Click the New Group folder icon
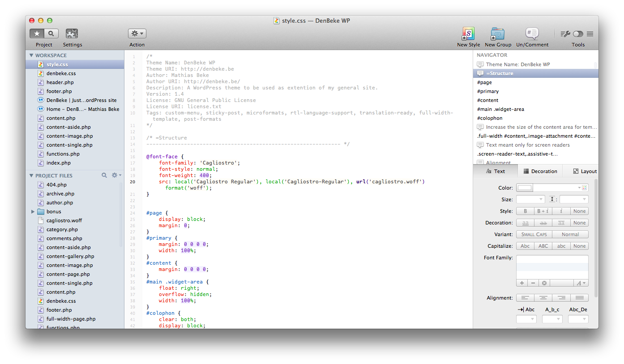Image resolution: width=624 pixels, height=364 pixels. click(497, 34)
